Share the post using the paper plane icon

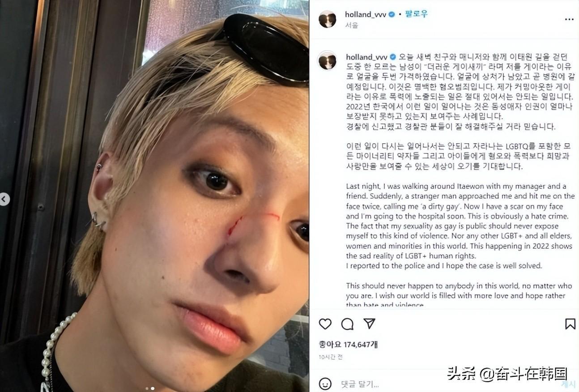(369, 324)
